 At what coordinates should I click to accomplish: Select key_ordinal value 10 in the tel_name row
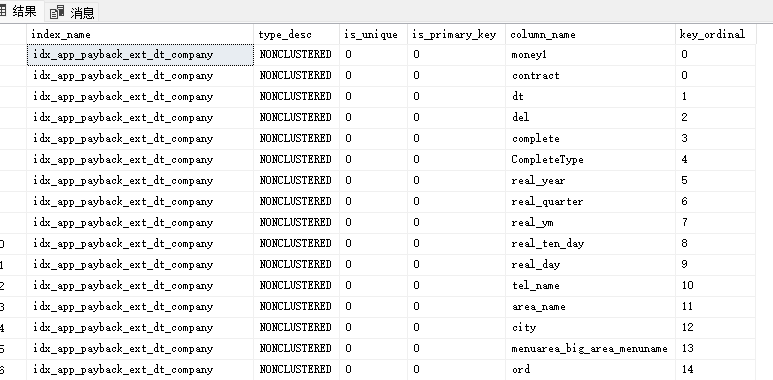coord(715,286)
